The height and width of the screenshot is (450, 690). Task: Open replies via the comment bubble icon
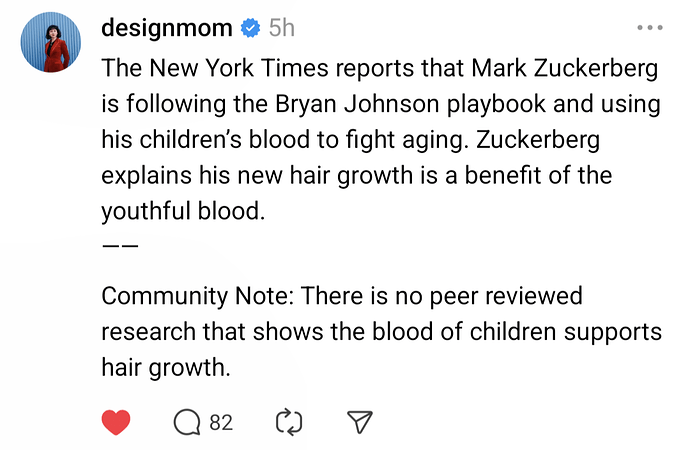(x=187, y=422)
